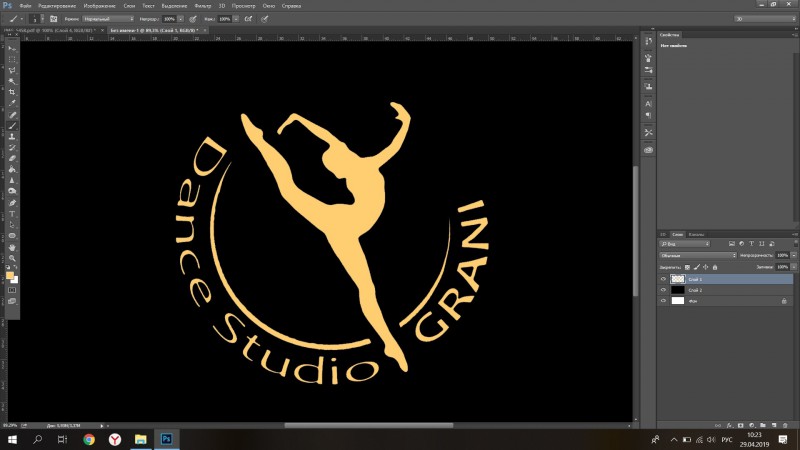Toggle adjustment layer filter in Layers panel

pyautogui.click(x=741, y=244)
